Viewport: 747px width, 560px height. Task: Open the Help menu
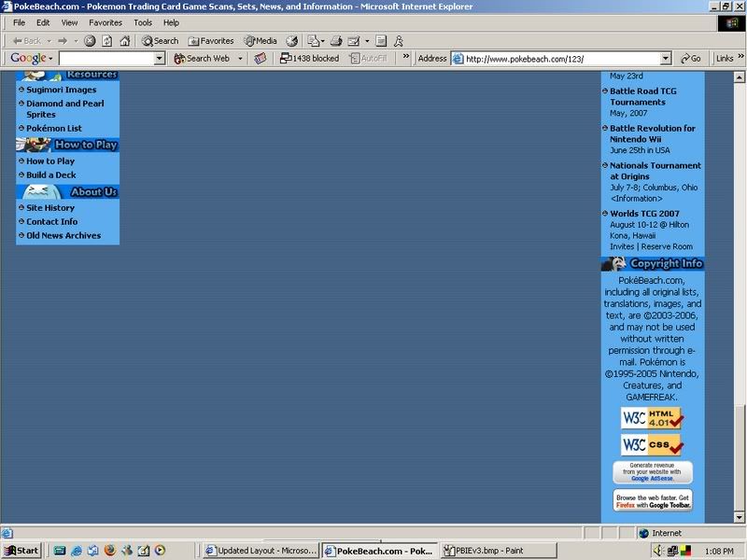[x=171, y=22]
